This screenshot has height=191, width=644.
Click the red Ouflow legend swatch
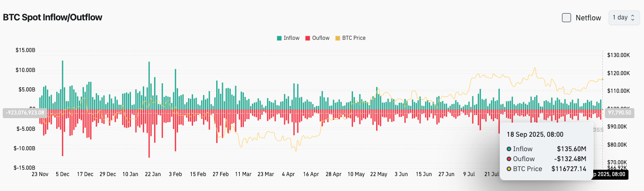tap(308, 38)
